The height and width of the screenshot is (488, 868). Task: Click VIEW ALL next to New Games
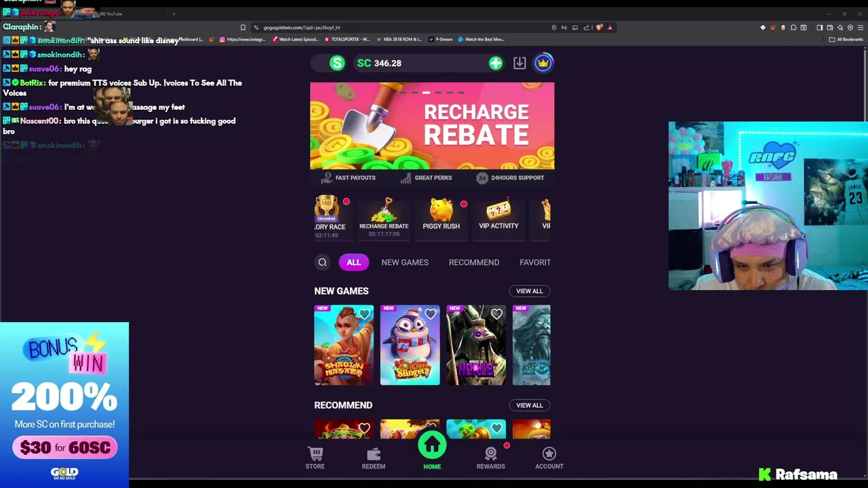click(530, 291)
